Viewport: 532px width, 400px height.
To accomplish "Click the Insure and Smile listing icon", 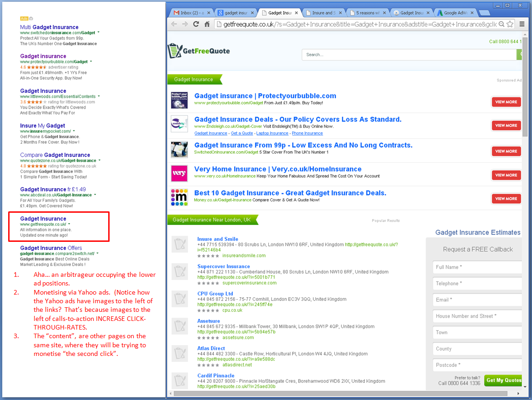I will pos(180,244).
